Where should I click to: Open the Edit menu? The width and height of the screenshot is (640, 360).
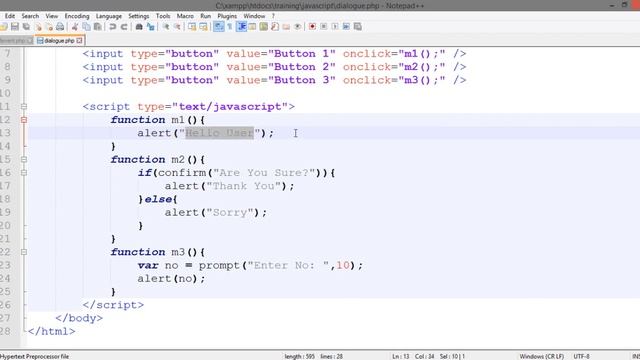click(10, 16)
